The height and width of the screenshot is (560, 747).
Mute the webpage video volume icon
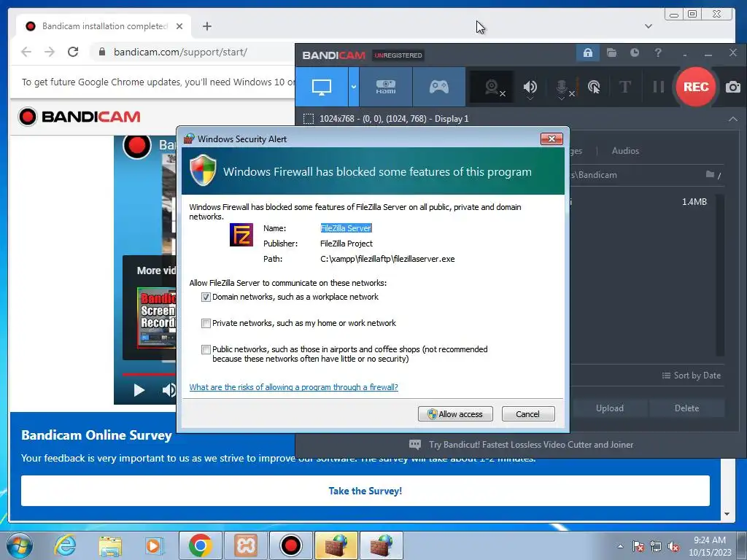(x=169, y=391)
